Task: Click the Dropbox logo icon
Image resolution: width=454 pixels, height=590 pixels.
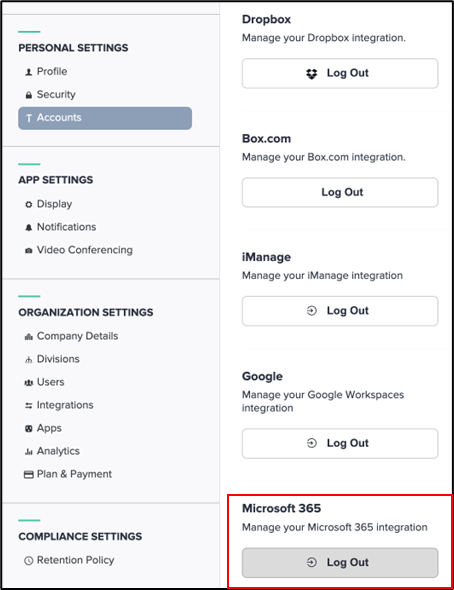Action: click(311, 73)
